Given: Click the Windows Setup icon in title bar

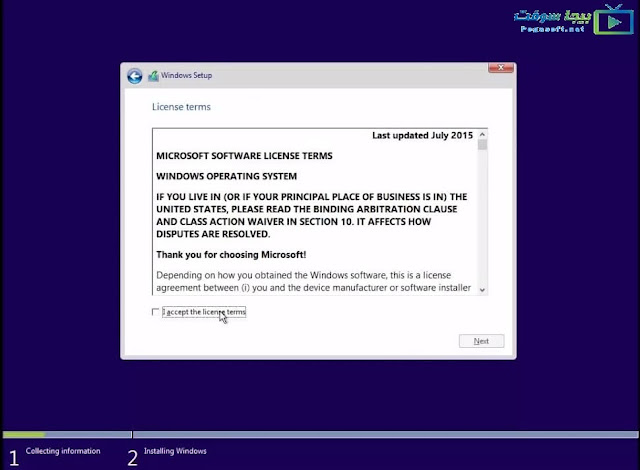Looking at the screenshot, I should 153,76.
